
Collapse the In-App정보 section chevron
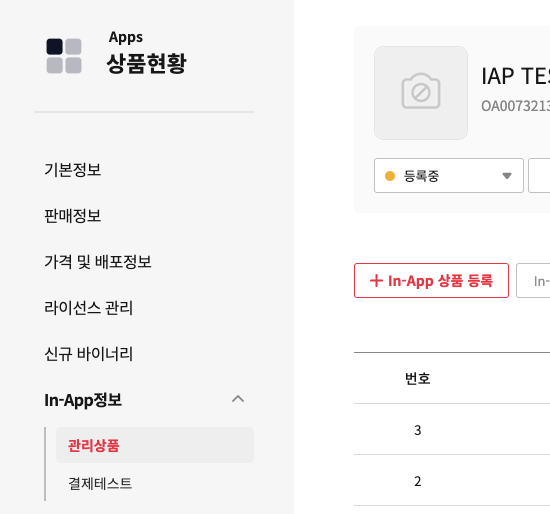click(238, 399)
